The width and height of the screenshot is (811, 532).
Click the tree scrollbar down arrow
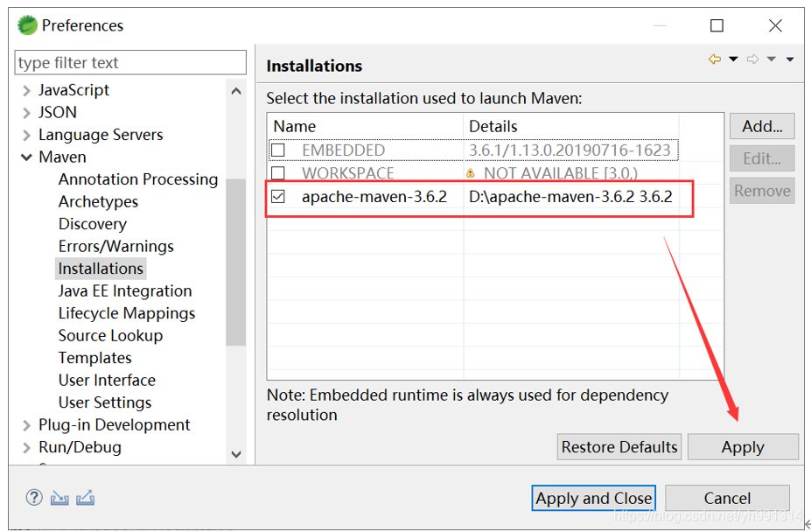[236, 454]
